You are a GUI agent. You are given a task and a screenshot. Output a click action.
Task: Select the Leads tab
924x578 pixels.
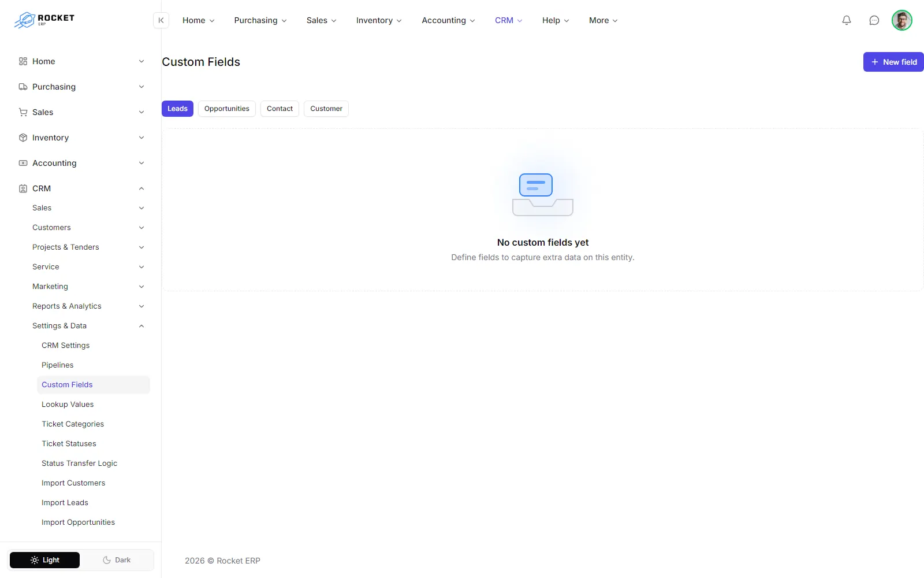[x=177, y=109]
